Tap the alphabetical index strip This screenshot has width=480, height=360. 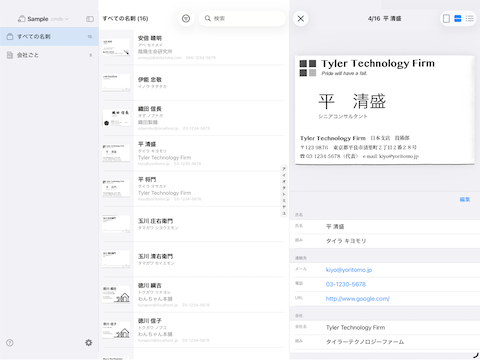(284, 191)
